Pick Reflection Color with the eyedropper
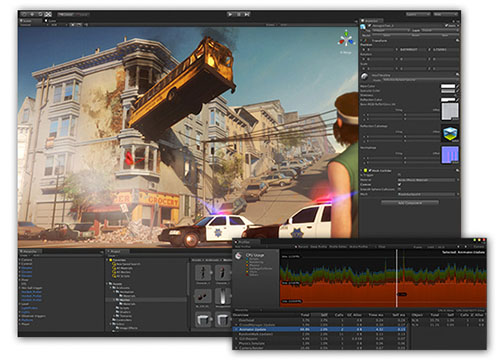Image resolution: width=500 pixels, height=364 pixels. click(x=458, y=99)
